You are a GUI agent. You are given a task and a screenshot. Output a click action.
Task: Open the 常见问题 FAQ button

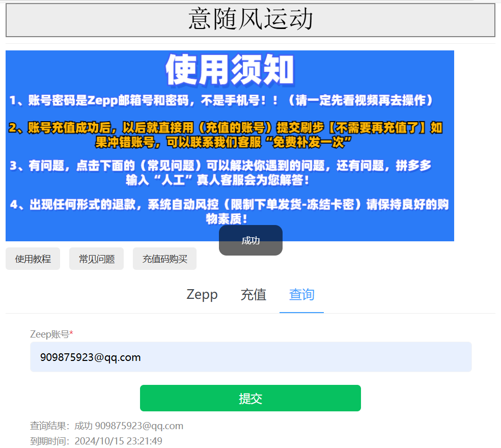tap(97, 259)
